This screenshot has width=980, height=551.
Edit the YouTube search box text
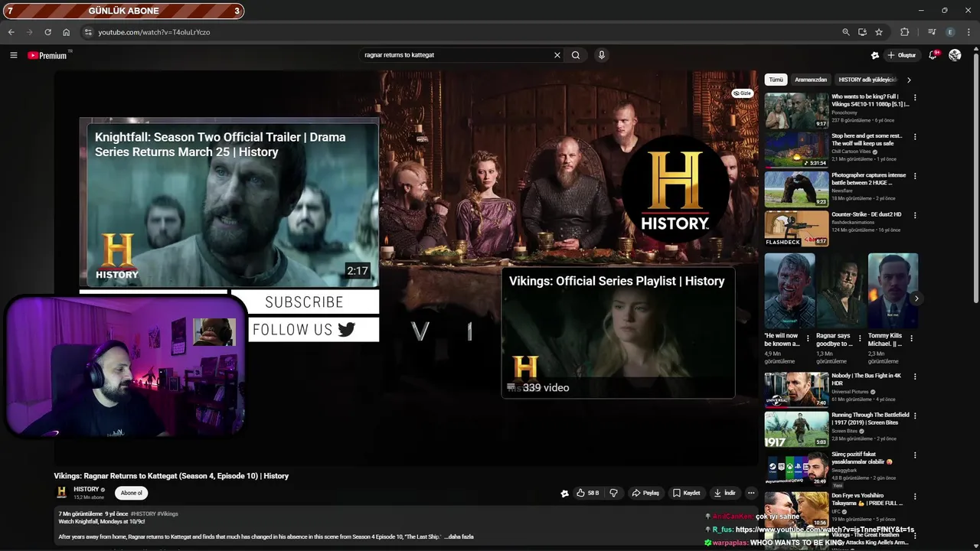(456, 55)
